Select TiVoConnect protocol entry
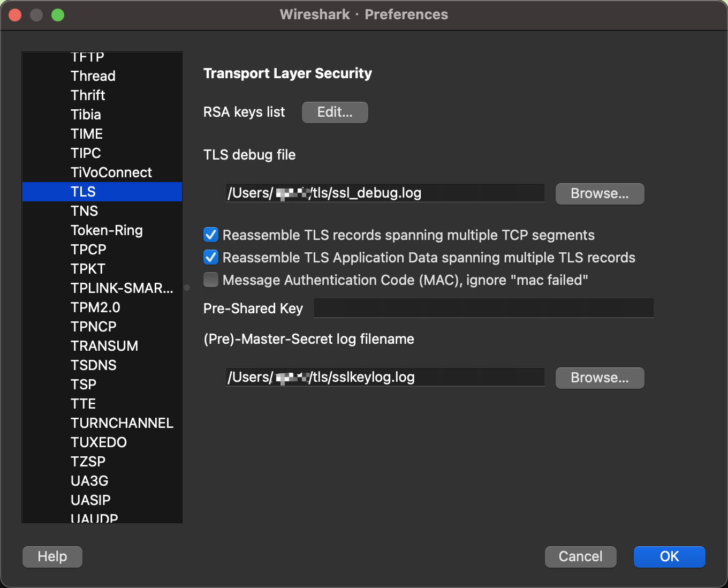 pos(102,172)
